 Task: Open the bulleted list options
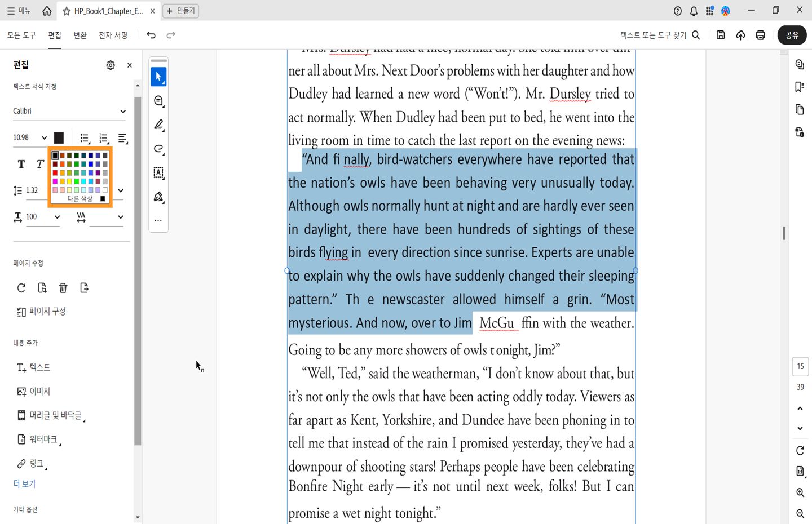85,138
